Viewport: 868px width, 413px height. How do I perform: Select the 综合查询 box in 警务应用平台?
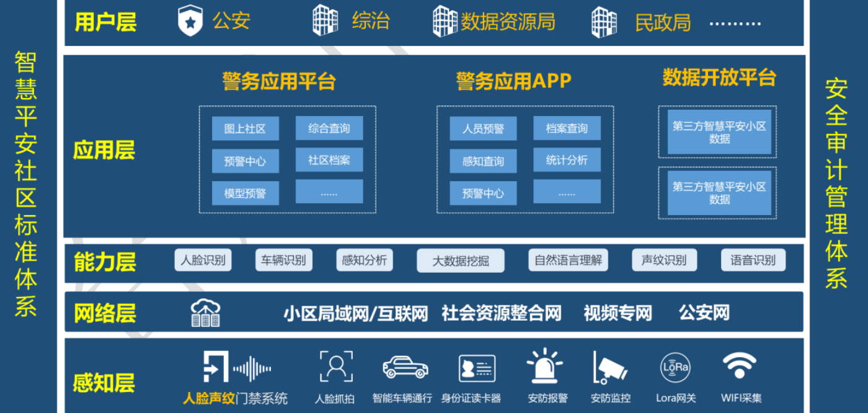[329, 128]
